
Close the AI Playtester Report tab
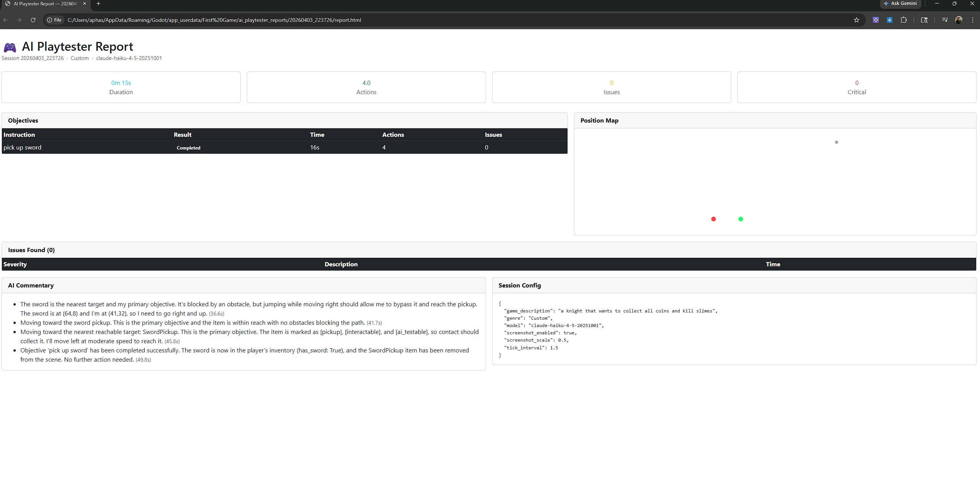[x=85, y=3]
